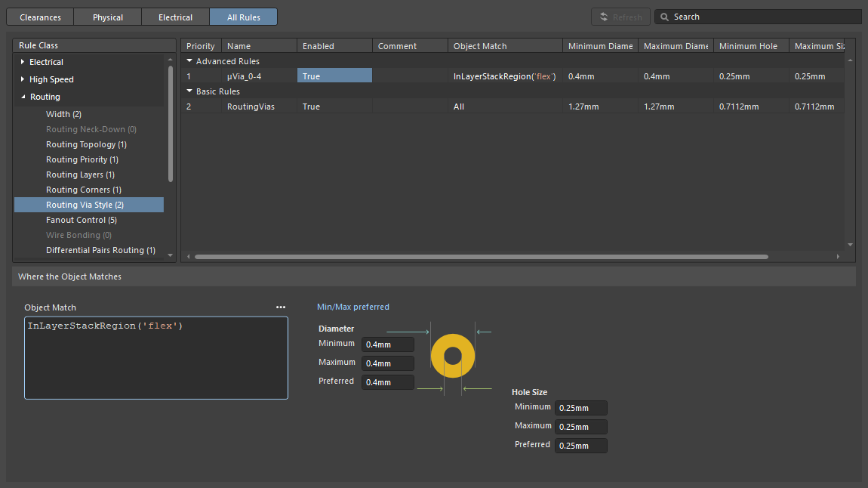Open the Electrical tab
868x488 pixels.
pos(175,17)
